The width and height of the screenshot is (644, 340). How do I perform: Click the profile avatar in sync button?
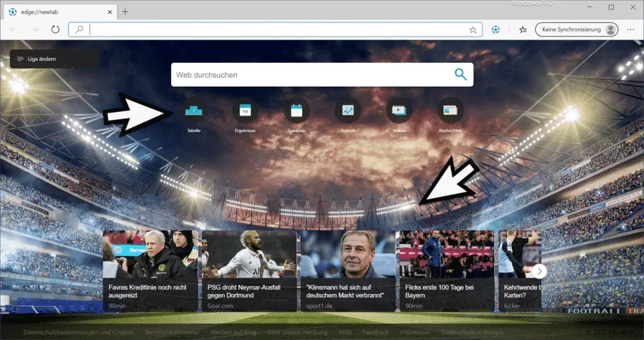[610, 30]
